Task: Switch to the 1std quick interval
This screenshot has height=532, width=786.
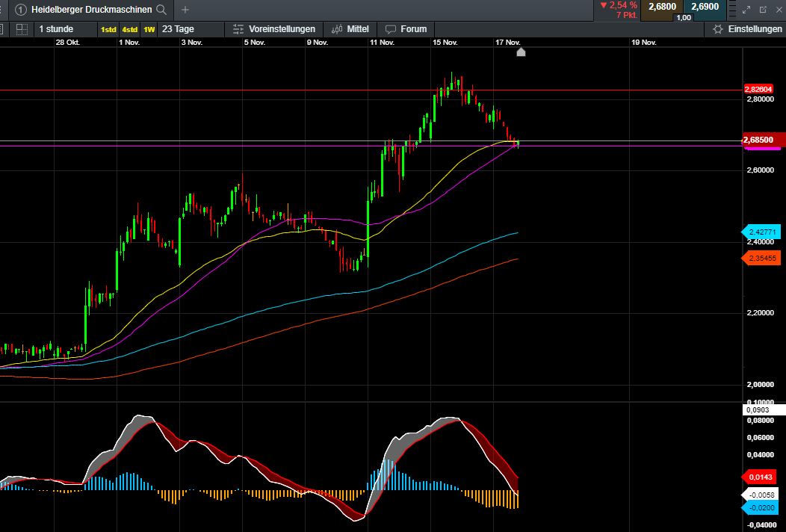Action: [108, 30]
